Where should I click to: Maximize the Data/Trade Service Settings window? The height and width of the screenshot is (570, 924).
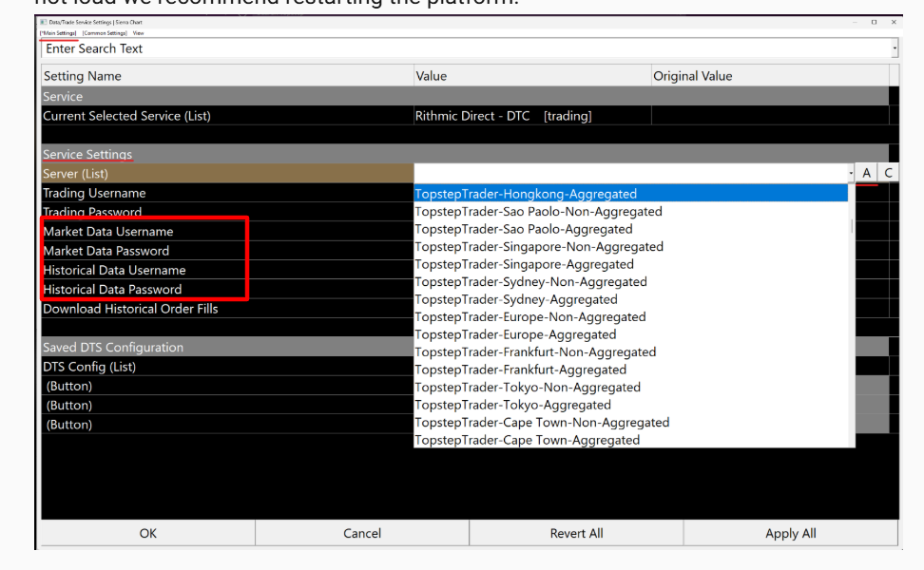click(x=874, y=23)
